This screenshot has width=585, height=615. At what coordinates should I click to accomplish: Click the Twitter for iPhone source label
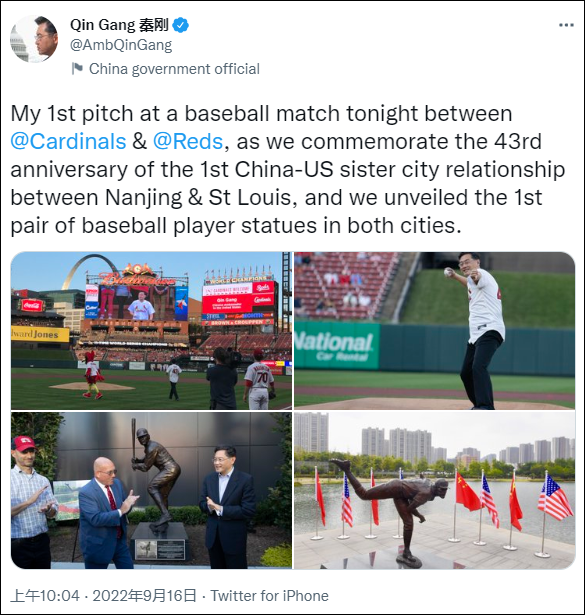[270, 596]
